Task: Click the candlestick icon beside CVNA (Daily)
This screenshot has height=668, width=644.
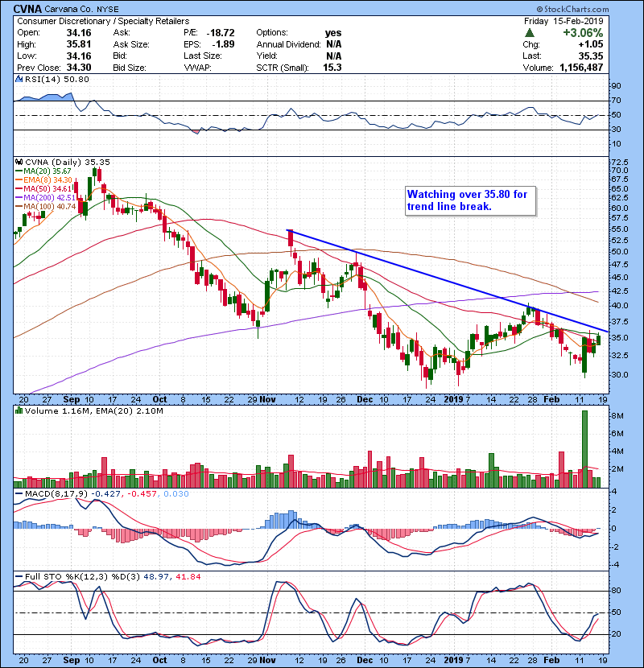Action: pyautogui.click(x=19, y=162)
